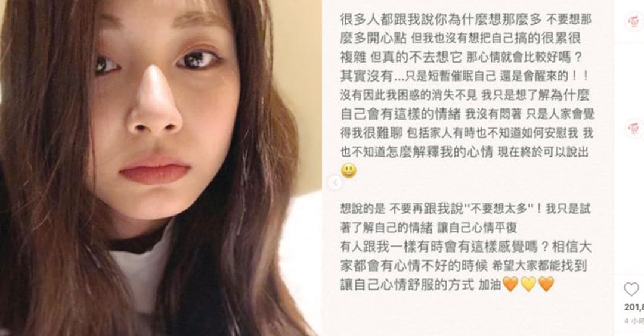Like the post with the heart icon
Screen dimensions: 644x336
coord(631,289)
